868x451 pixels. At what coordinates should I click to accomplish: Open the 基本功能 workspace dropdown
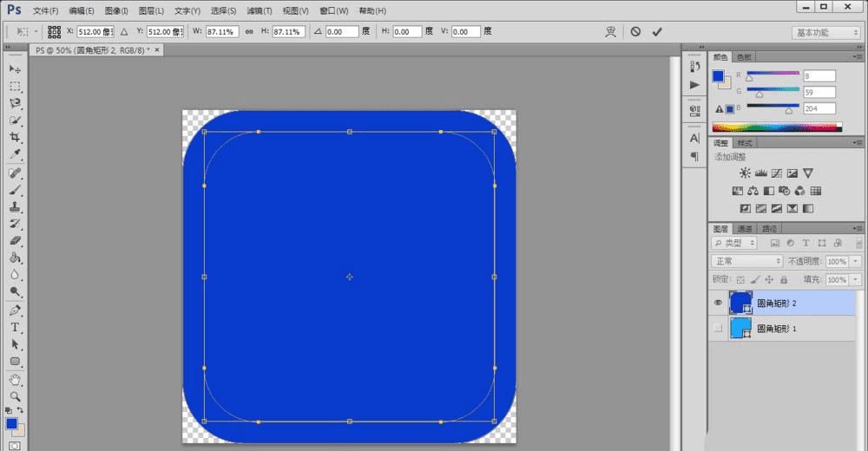tap(826, 33)
